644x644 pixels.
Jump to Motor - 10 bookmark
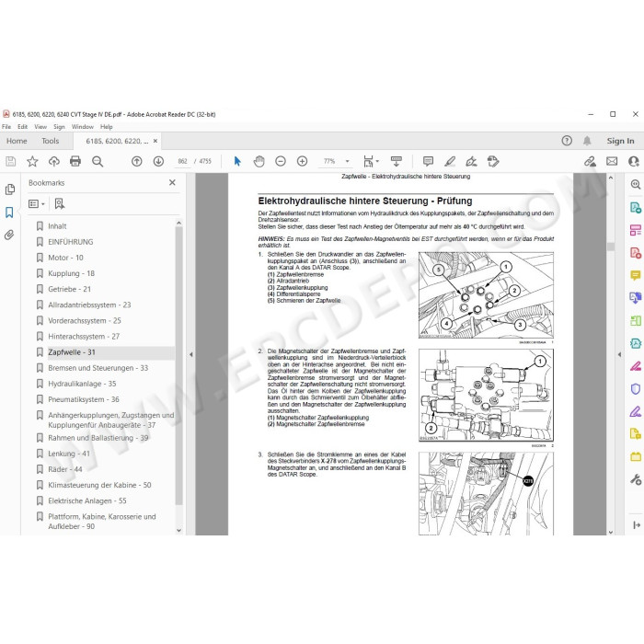coord(65,258)
